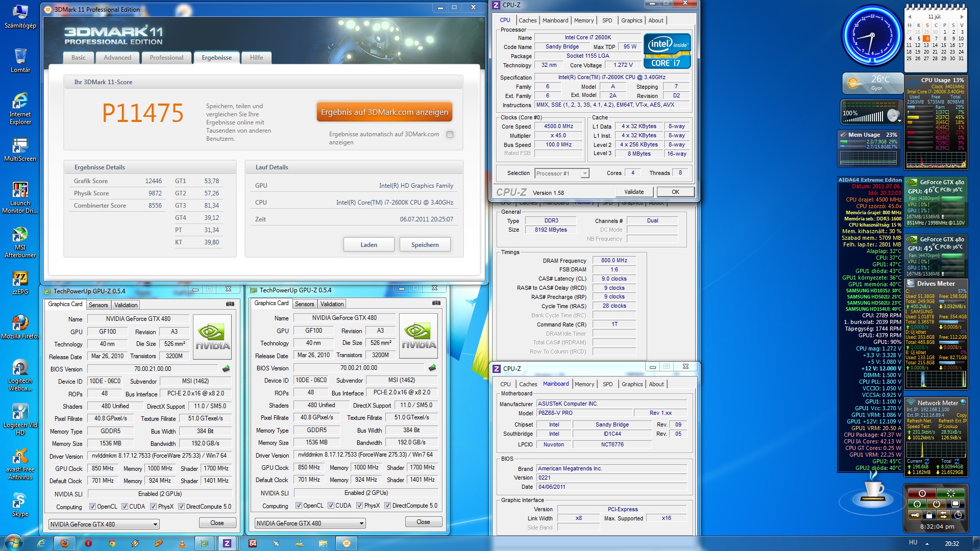The width and height of the screenshot is (980, 551).
Task: Adjust volume gadget slider at 100%
Action: coord(863,118)
